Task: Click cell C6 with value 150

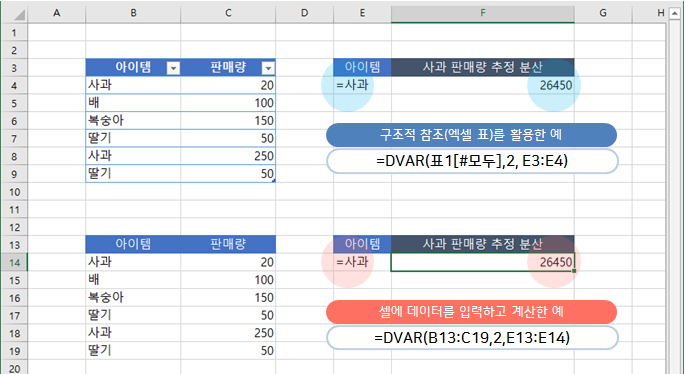Action: (228, 121)
